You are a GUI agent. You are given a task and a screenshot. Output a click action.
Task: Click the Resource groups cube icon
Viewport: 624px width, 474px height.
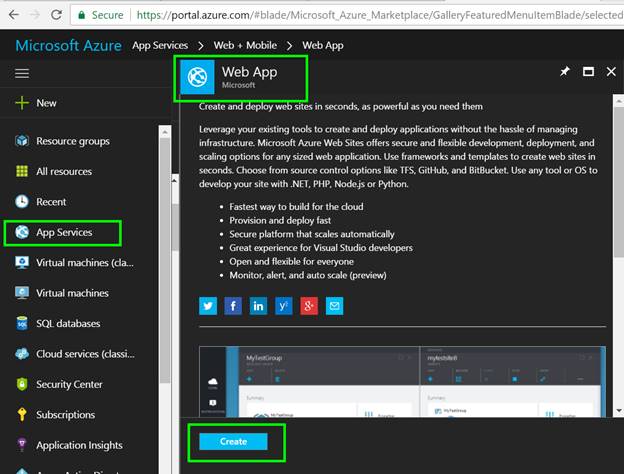[22, 140]
